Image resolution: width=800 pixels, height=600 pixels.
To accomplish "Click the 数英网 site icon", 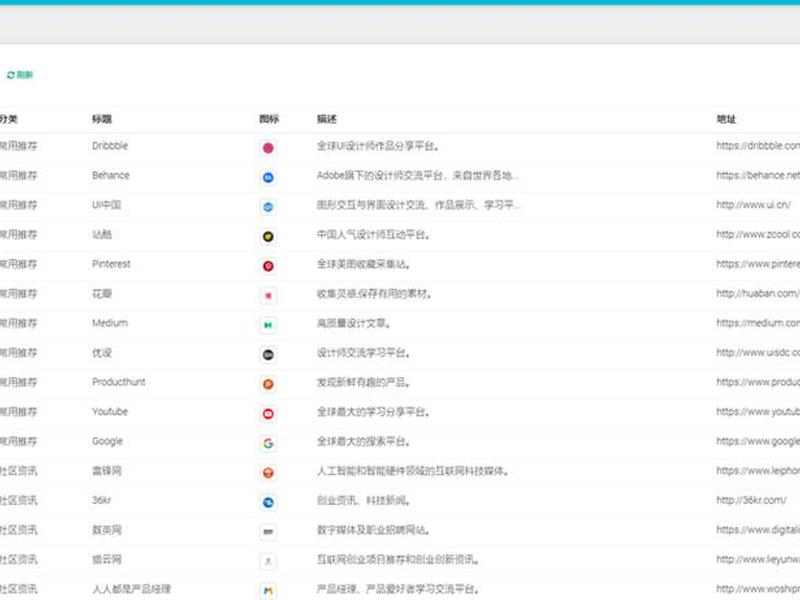I will [x=268, y=532].
